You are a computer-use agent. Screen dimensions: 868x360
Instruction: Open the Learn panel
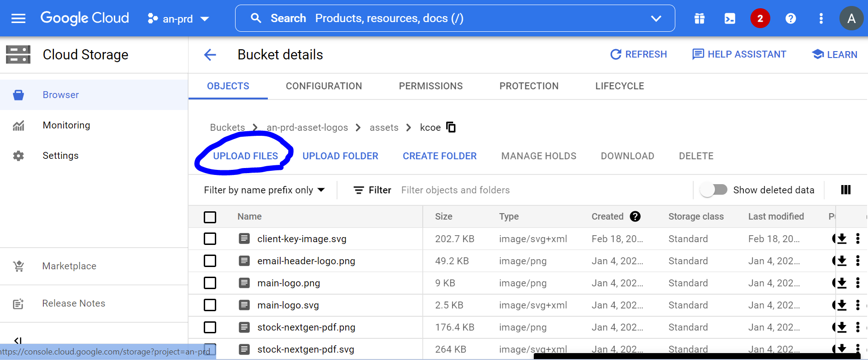(x=834, y=54)
